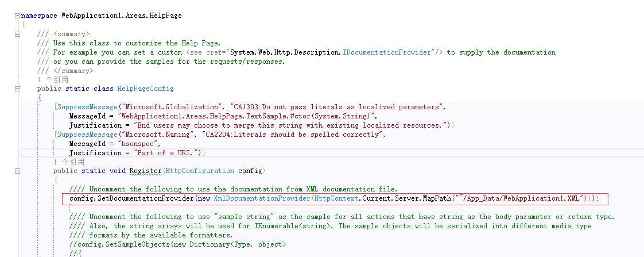Click the XmlDocumentationProvider type name

click(x=262, y=198)
